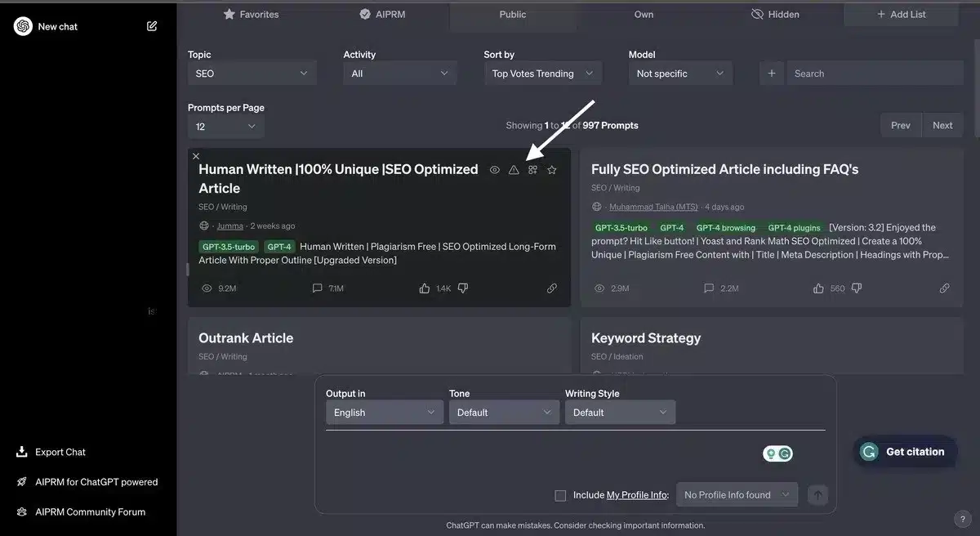This screenshot has height=536, width=980.
Task: Click the comments icon showing 2.2M
Action: click(710, 288)
